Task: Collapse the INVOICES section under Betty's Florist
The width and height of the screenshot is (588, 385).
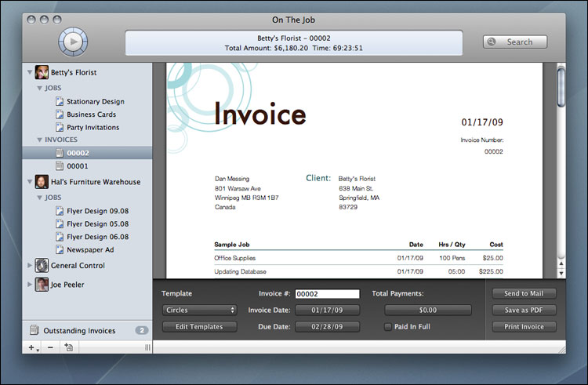Action: [40, 140]
